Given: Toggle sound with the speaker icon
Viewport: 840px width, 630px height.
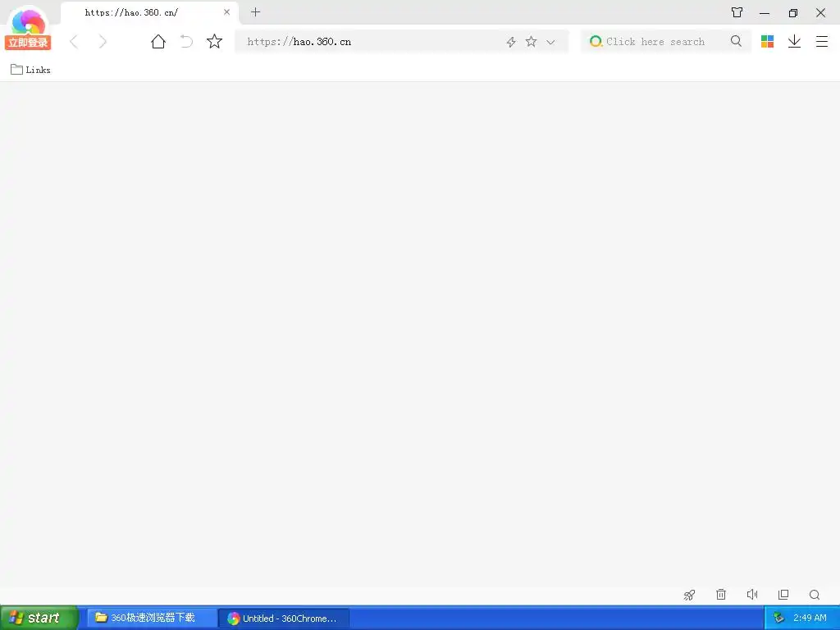Looking at the screenshot, I should point(752,594).
